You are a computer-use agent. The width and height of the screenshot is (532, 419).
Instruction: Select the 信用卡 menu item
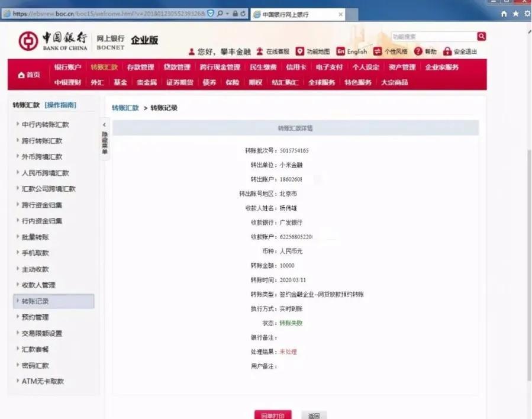point(299,67)
